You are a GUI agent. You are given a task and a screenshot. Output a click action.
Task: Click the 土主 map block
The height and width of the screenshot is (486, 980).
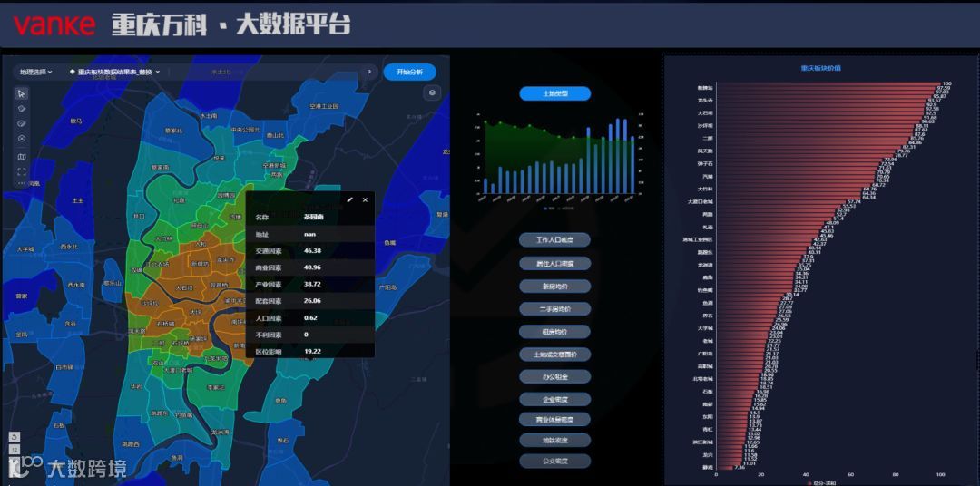[x=77, y=200]
